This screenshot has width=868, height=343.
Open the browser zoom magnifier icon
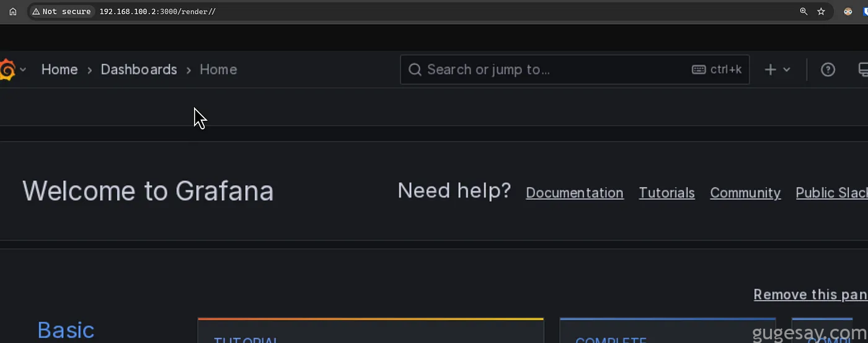click(x=804, y=11)
